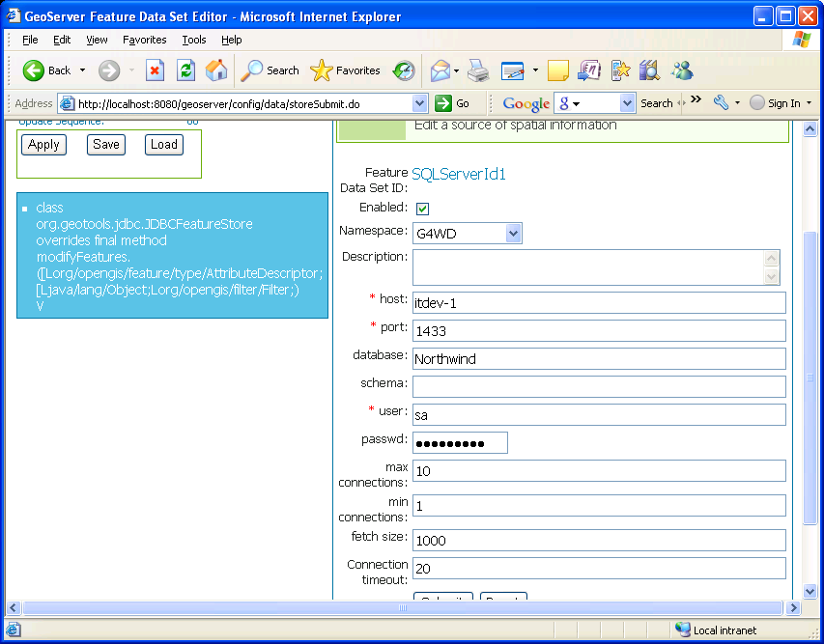The width and height of the screenshot is (824, 644).
Task: Open the yellow note Discuss icon
Action: point(558,70)
